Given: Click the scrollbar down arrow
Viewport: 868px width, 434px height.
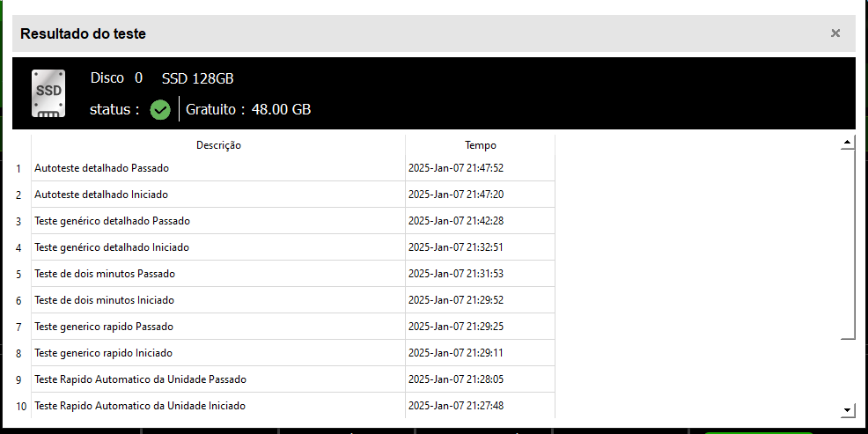Looking at the screenshot, I should (x=848, y=410).
